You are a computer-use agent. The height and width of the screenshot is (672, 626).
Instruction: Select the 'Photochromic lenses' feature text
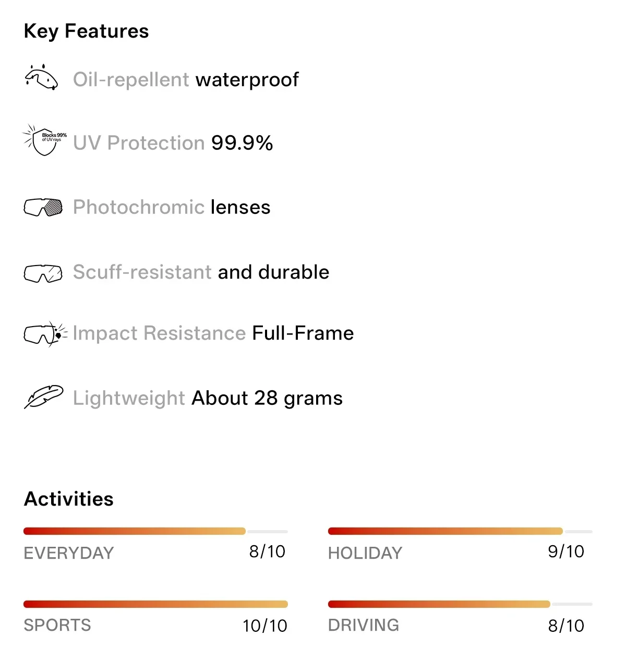pyautogui.click(x=172, y=208)
